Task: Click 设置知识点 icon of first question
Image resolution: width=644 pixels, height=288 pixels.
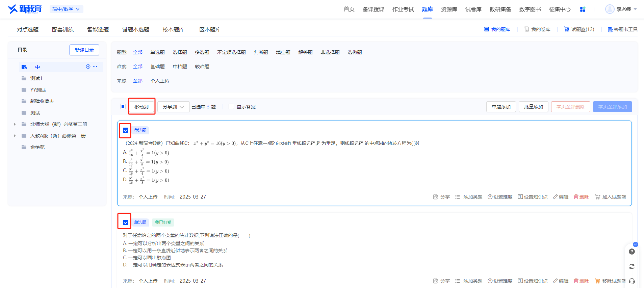Action: coord(520,197)
